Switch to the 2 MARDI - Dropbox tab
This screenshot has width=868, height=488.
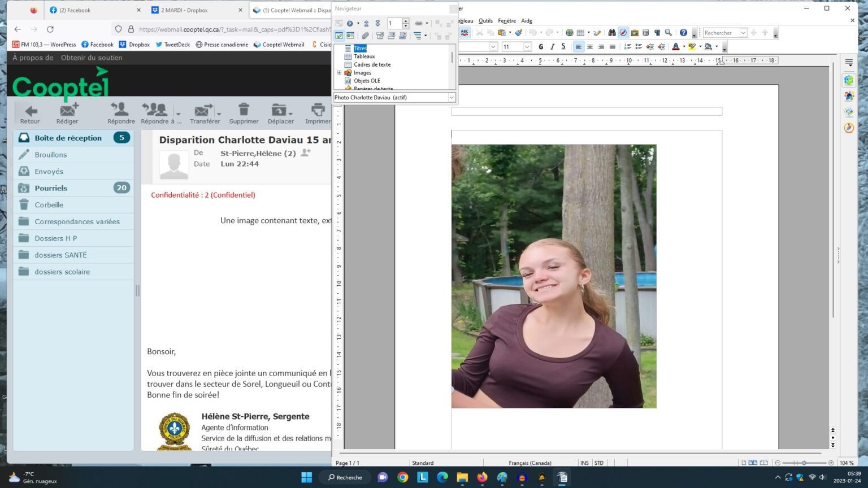(x=184, y=10)
